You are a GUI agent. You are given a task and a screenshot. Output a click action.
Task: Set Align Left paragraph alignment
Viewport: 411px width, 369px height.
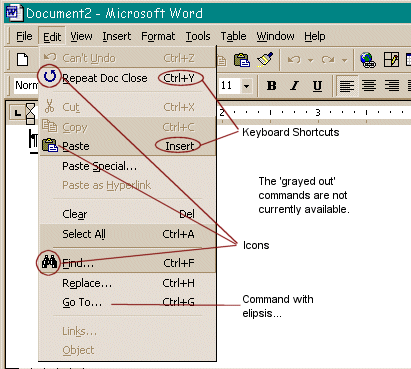click(347, 86)
